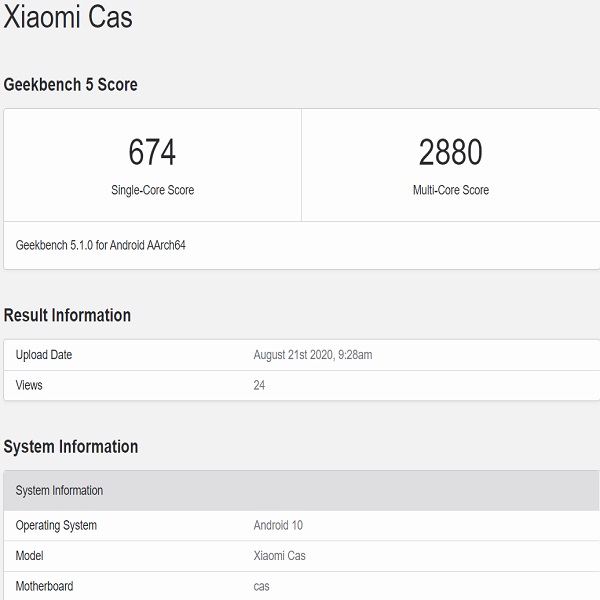Select the single-core score value 674
The image size is (600, 600).
[152, 152]
